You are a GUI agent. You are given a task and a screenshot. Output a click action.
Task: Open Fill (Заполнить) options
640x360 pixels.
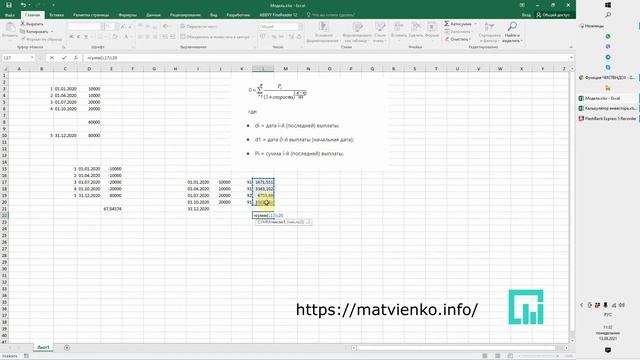[458, 31]
